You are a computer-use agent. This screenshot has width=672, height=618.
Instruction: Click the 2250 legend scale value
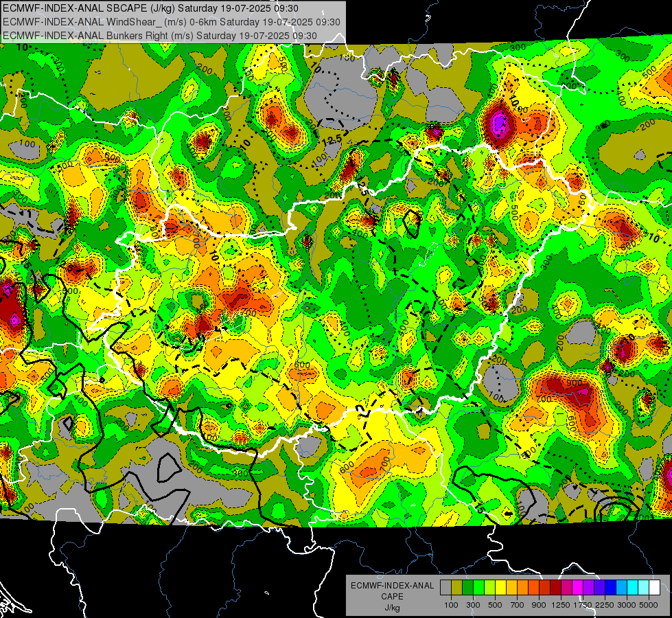click(605, 605)
